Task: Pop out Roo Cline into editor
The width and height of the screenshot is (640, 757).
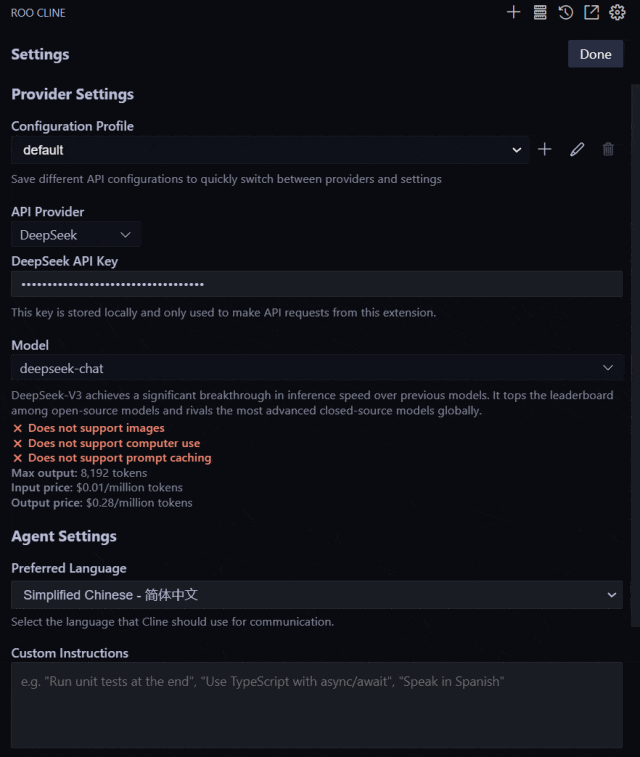Action: click(x=592, y=13)
